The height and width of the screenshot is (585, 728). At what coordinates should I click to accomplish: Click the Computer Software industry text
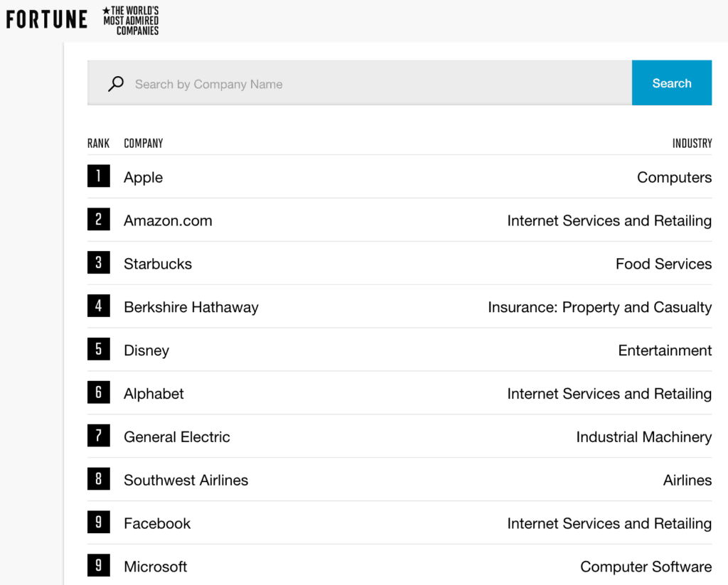[646, 567]
